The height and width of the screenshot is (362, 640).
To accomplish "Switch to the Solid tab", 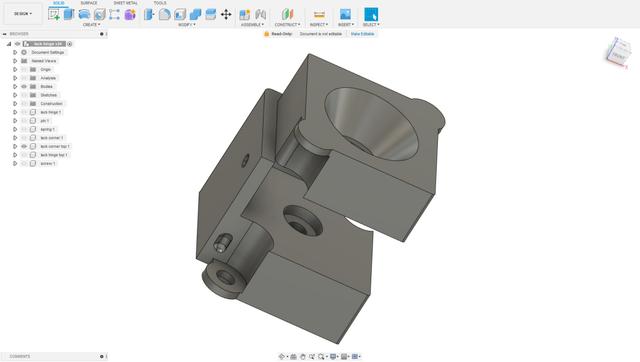I will [59, 3].
